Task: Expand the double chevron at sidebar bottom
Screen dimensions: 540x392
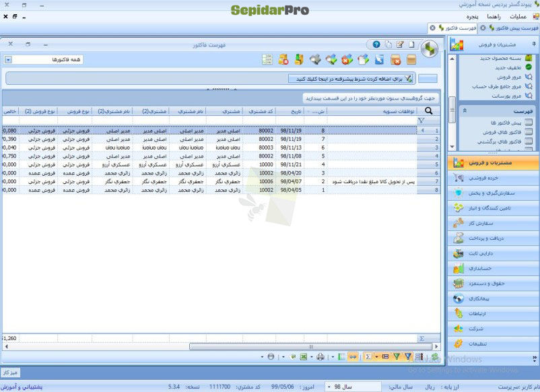Action: (x=534, y=359)
